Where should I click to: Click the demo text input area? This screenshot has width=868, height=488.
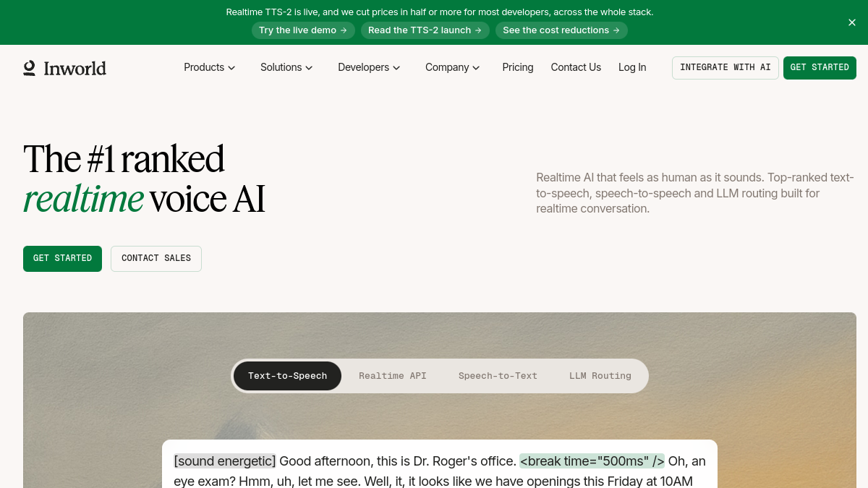(440, 464)
